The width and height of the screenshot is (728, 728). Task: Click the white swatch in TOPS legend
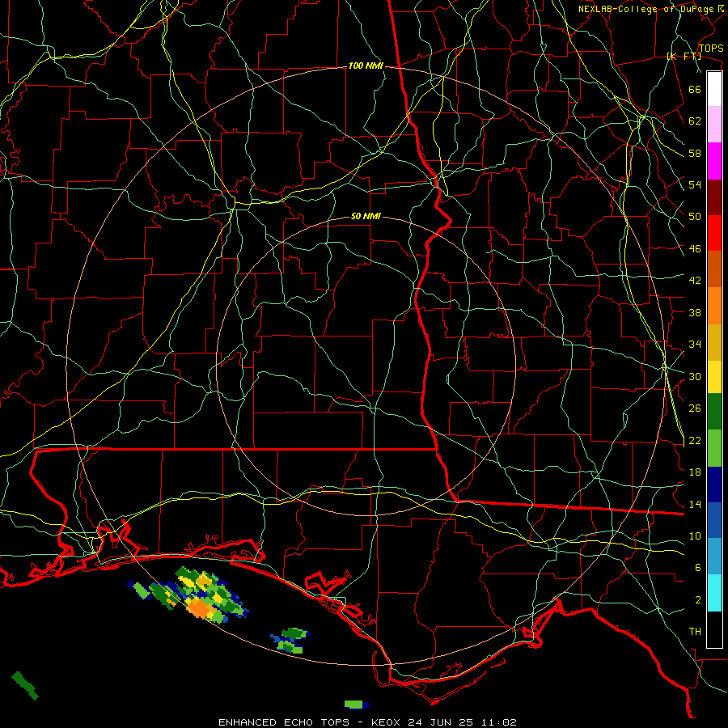714,89
